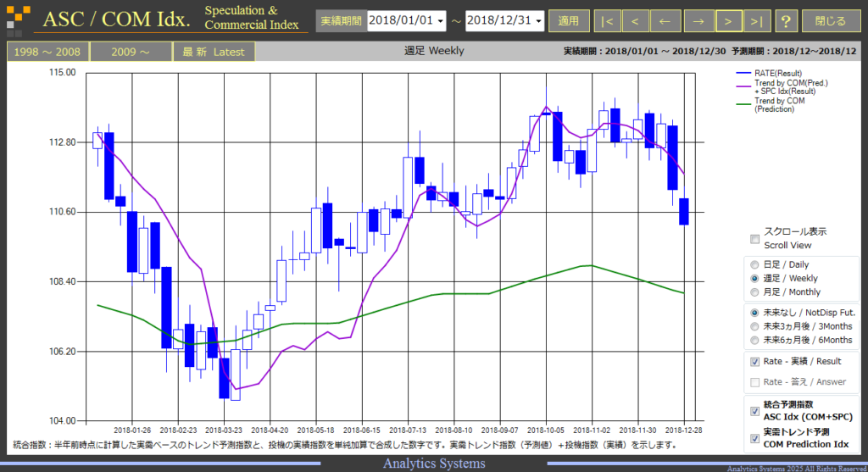The height and width of the screenshot is (472, 868).
Task: Click the > next page navigation button
Action: (x=728, y=21)
